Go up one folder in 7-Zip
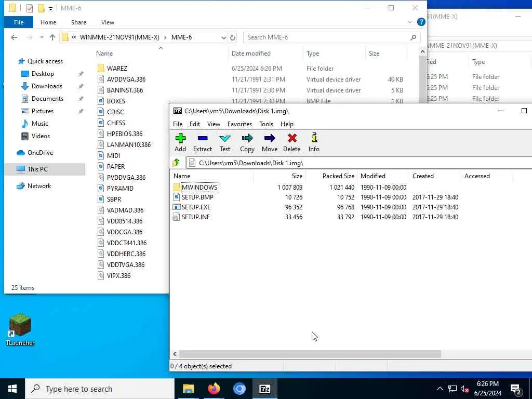The image size is (532, 399). (x=176, y=163)
